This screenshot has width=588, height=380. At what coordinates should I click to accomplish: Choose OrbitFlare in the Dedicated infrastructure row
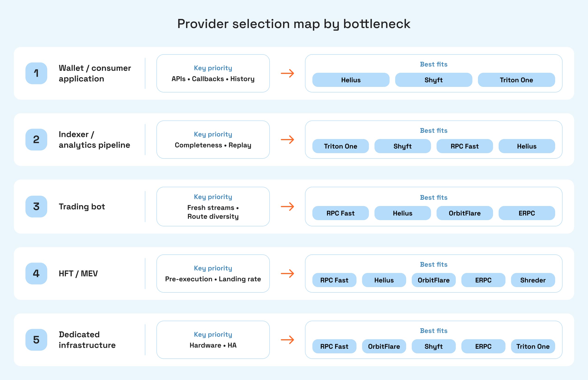tap(384, 346)
